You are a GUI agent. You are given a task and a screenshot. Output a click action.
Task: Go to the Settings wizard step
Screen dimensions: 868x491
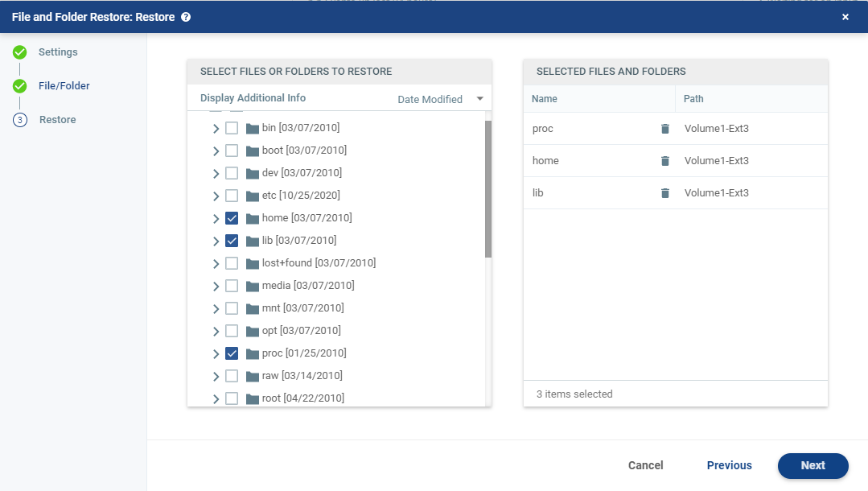58,52
